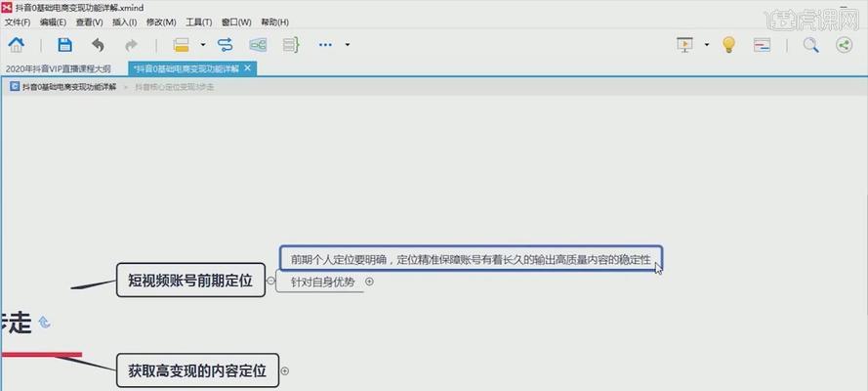Open the 文件(F) menu
868x391 pixels.
pos(18,22)
